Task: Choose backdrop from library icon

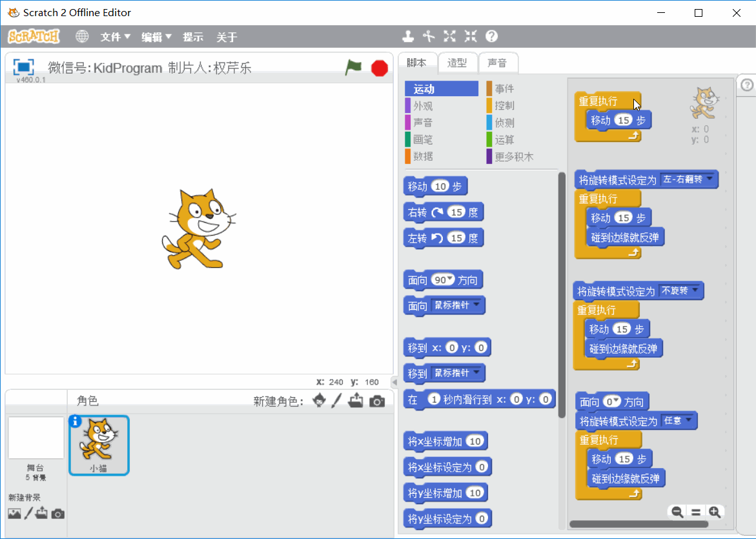Action: coord(14,514)
